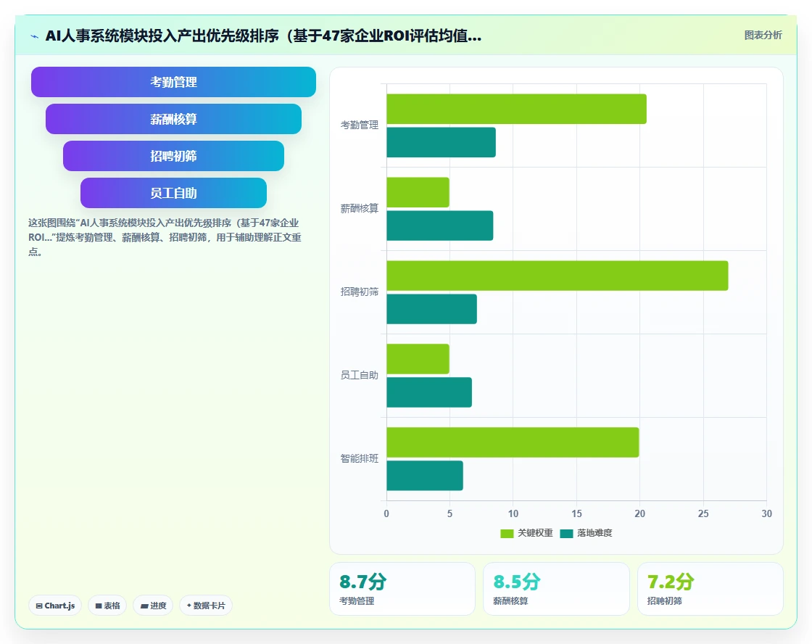This screenshot has width=812, height=644.
Task: Click the 员工自助 y-axis label
Action: [359, 375]
